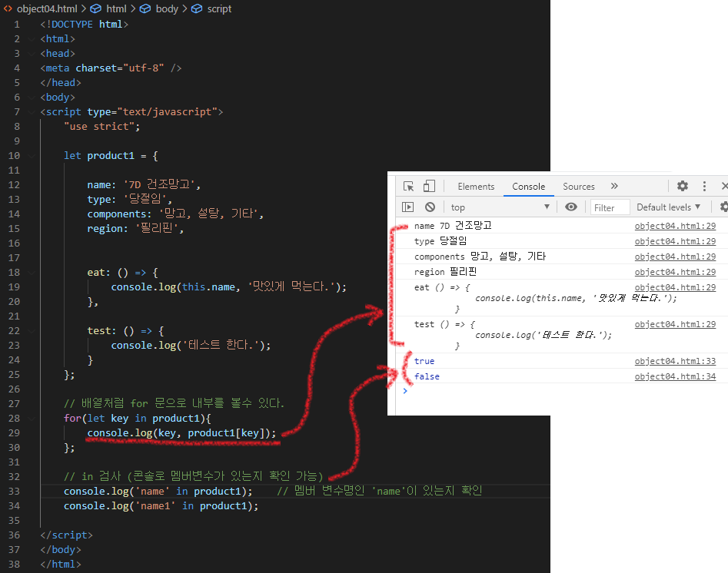Open object04.html:29 link on components row
This screenshot has width=728, height=573.
[675, 257]
